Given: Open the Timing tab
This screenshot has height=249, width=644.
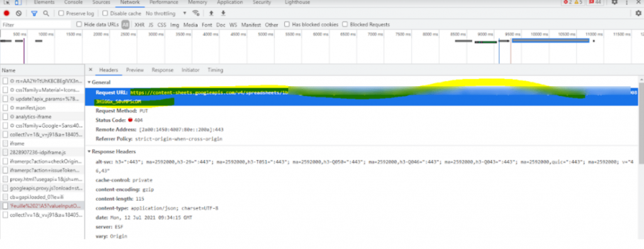Looking at the screenshot, I should [215, 70].
